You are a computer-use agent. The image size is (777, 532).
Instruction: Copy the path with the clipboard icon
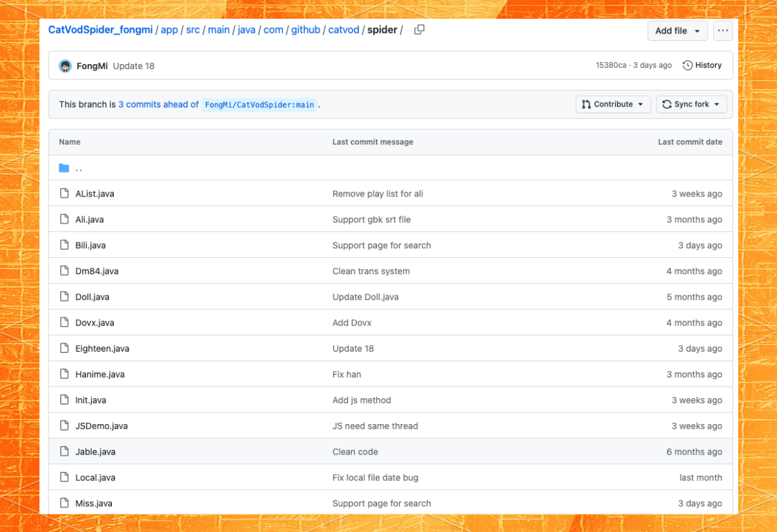(x=419, y=30)
